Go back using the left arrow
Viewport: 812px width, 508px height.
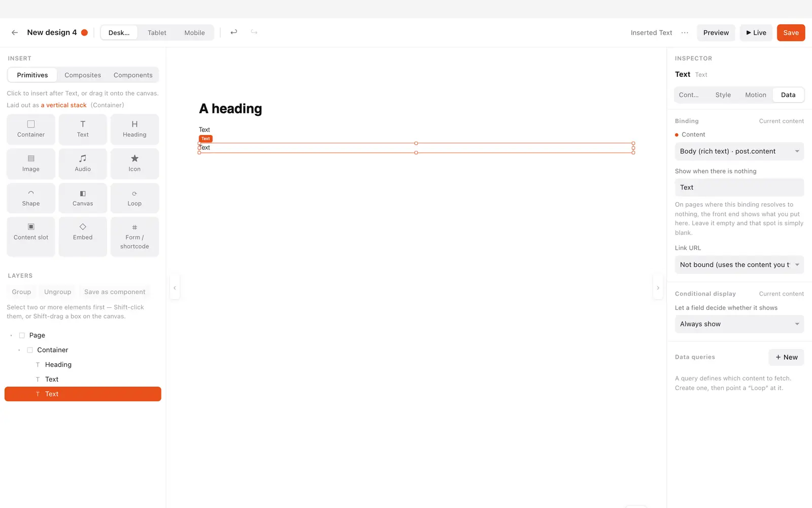pos(15,33)
